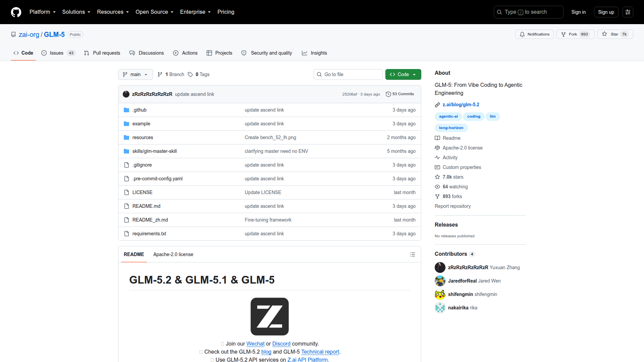Click Report repository link
Screen dimensions: 644x362
(x=452, y=206)
